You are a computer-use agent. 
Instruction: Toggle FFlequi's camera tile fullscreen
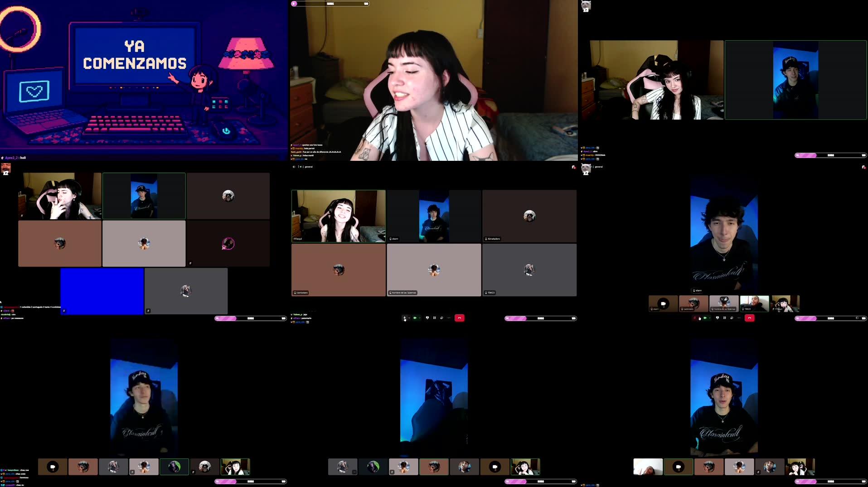[x=338, y=217]
